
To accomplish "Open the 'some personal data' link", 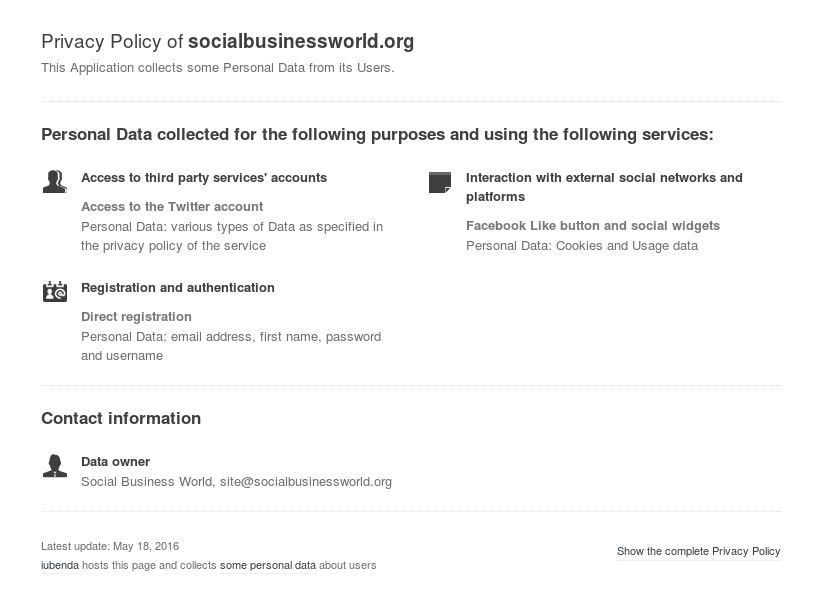I will (268, 566).
